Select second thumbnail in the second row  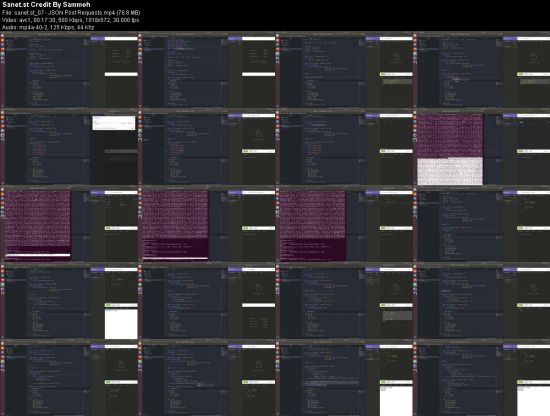coord(207,147)
